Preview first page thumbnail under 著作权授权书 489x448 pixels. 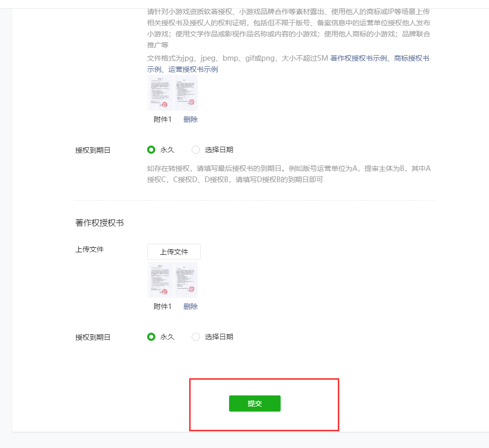point(159,280)
